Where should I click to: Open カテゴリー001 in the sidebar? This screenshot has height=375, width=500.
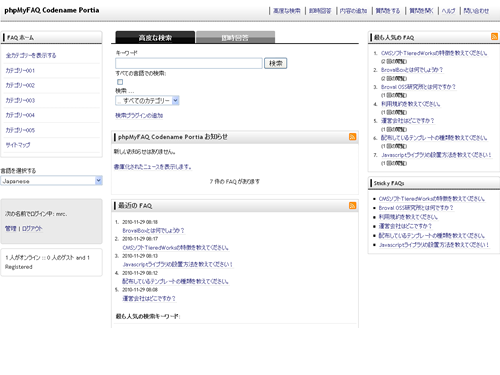(x=20, y=70)
